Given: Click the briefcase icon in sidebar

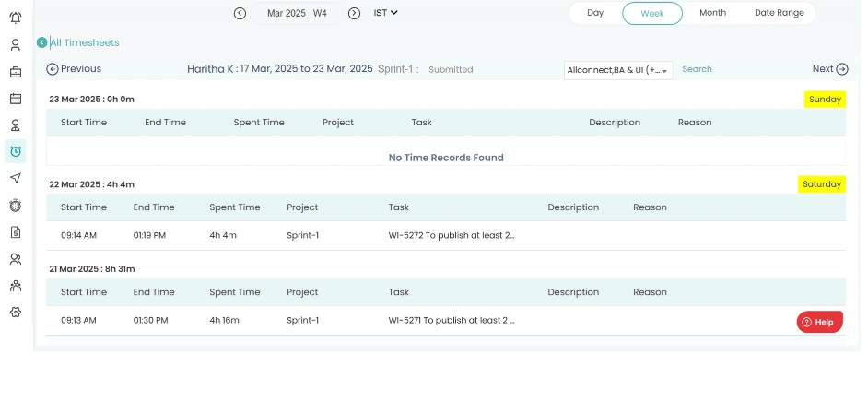Looking at the screenshot, I should click(16, 71).
